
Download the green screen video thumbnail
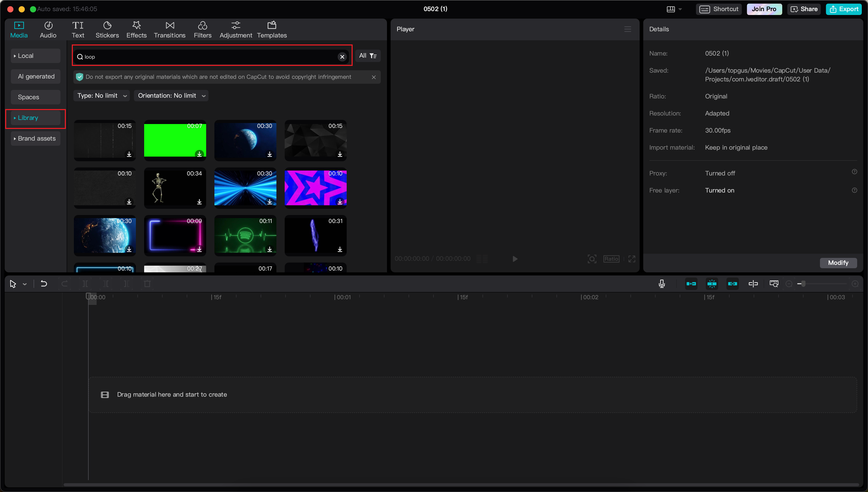pos(199,154)
